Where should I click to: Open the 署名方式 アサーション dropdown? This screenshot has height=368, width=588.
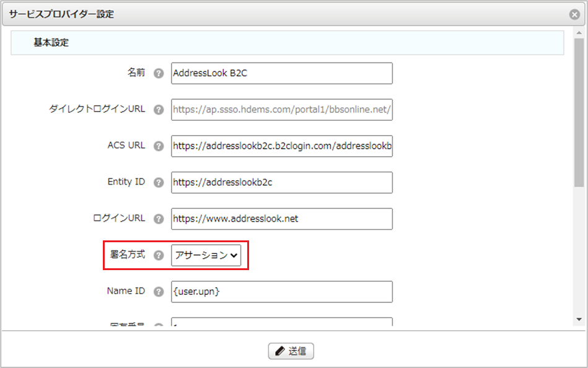point(206,255)
